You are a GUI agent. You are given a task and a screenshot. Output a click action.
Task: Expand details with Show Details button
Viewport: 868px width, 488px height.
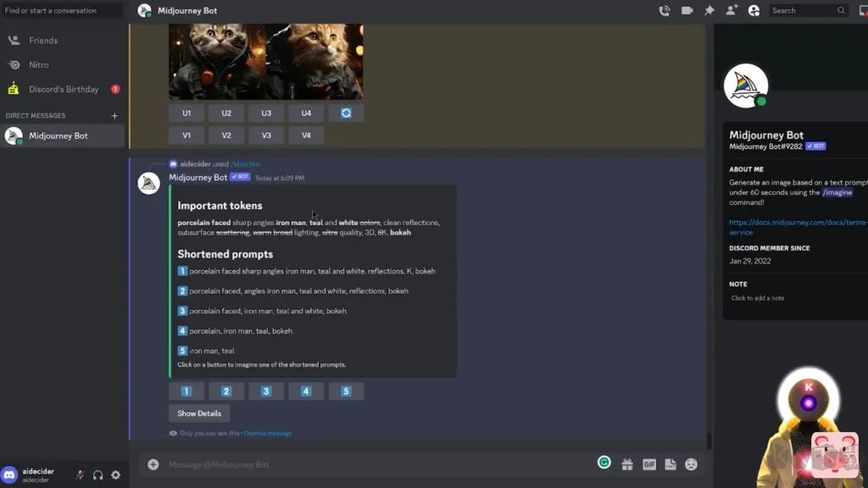tap(199, 413)
